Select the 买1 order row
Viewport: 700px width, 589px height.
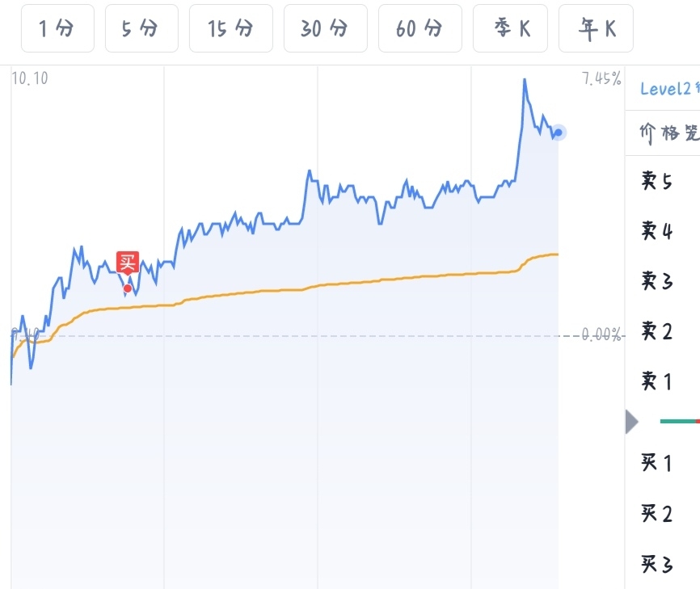click(657, 463)
